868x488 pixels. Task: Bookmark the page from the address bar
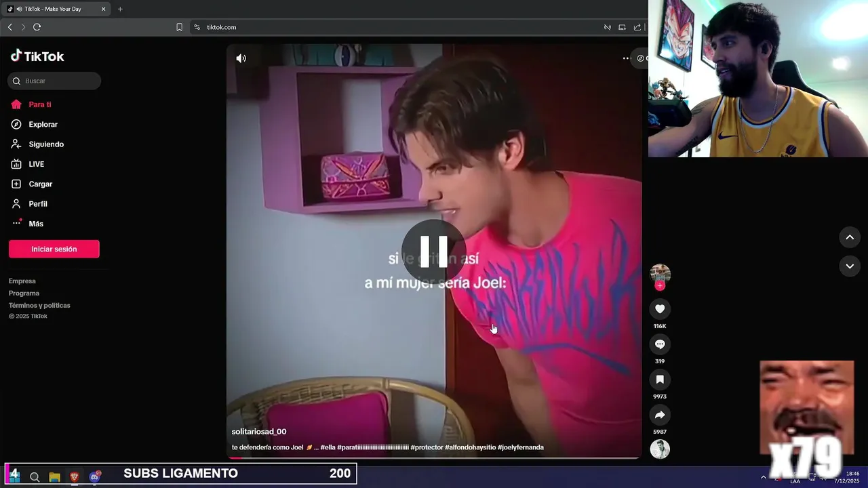pyautogui.click(x=179, y=27)
